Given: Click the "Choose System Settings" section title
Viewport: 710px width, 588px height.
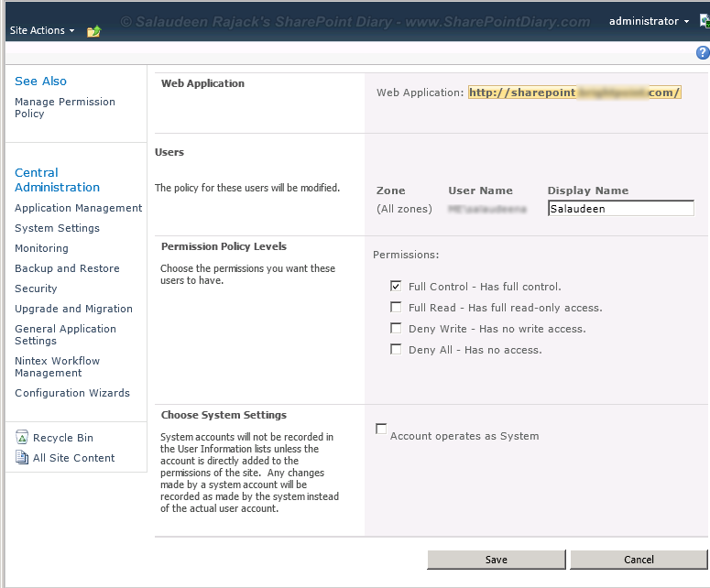Looking at the screenshot, I should (224, 415).
